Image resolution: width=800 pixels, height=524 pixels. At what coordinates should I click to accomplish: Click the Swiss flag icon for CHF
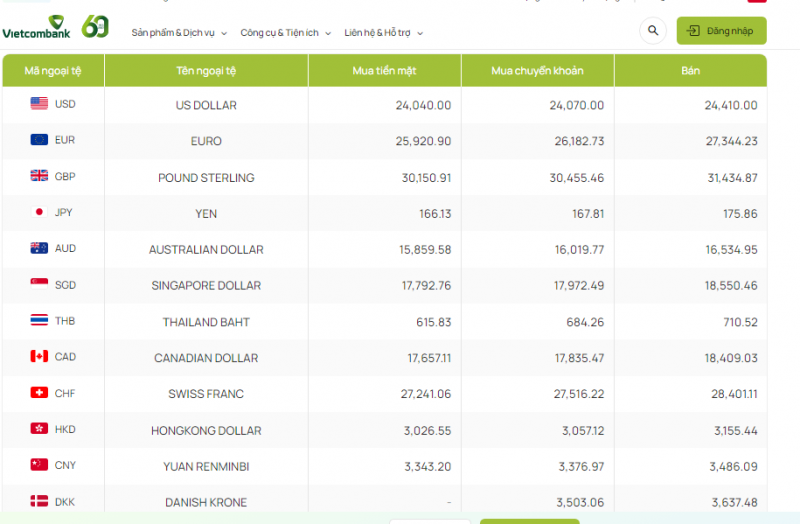point(39,393)
